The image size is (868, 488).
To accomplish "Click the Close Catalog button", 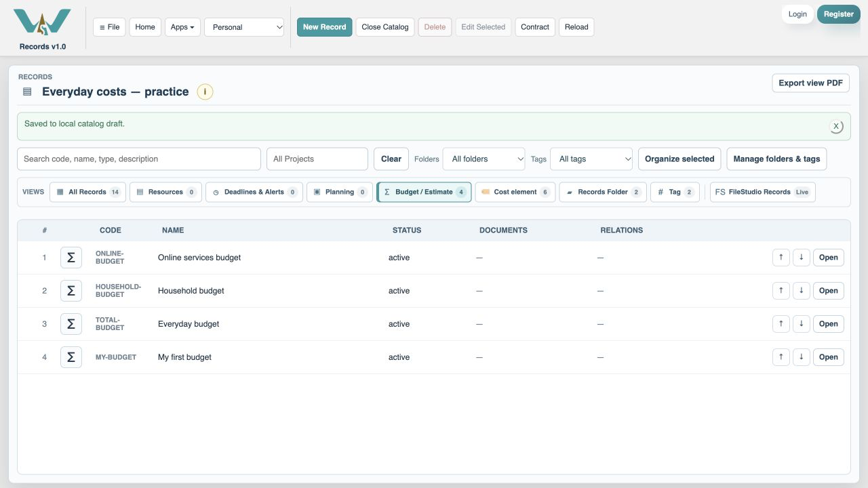I will pyautogui.click(x=385, y=27).
